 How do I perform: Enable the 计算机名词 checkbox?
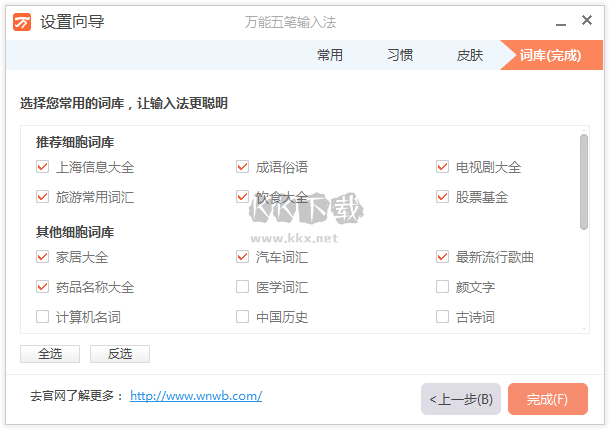(42, 317)
